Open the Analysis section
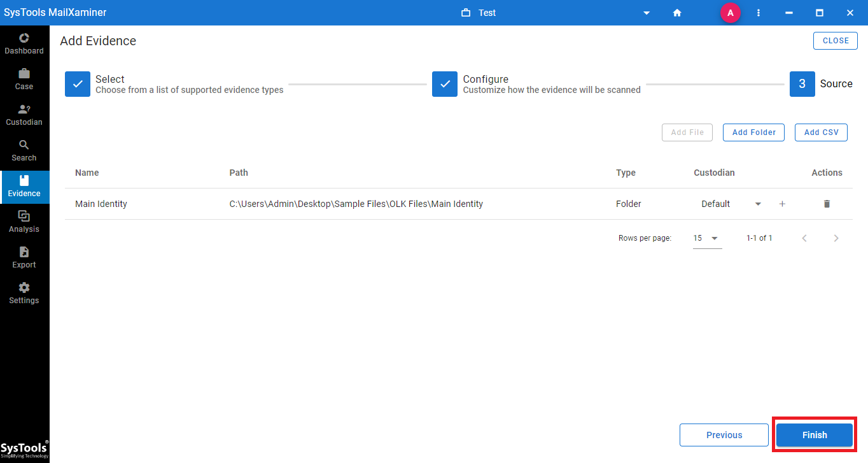Image resolution: width=868 pixels, height=463 pixels. click(x=24, y=222)
